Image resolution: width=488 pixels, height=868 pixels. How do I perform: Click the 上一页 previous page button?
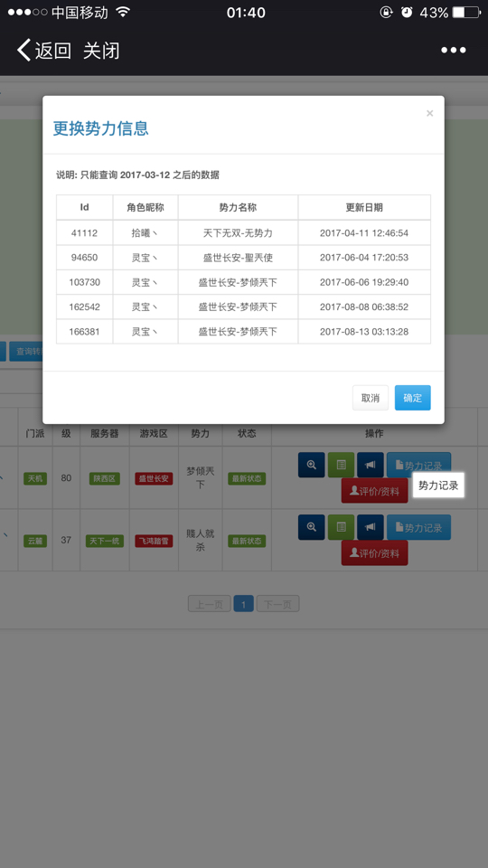[209, 604]
